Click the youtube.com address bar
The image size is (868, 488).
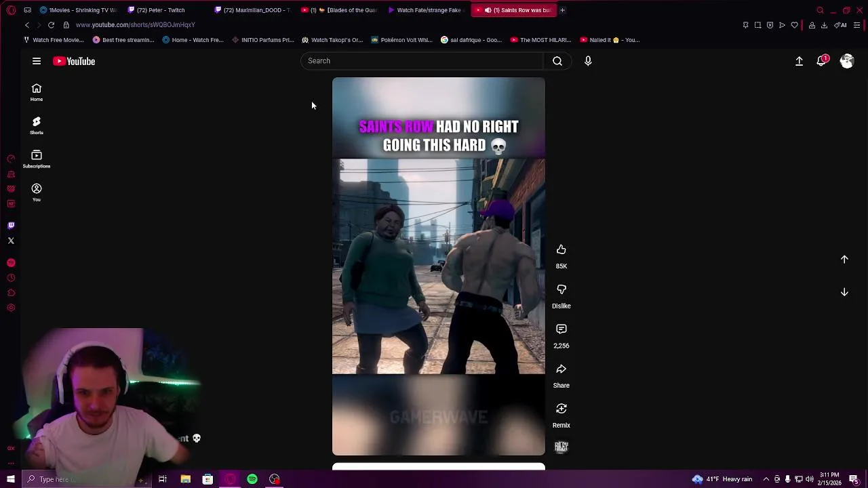pyautogui.click(x=135, y=25)
